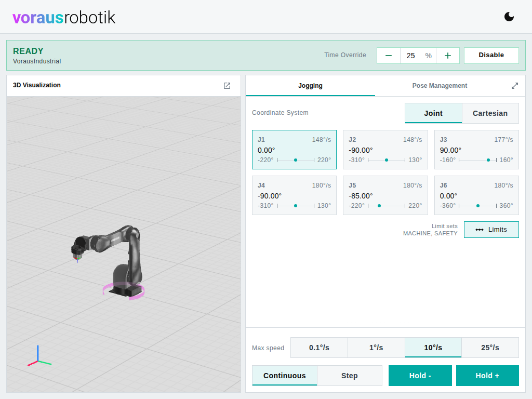Decrease time override with the minus button

pyautogui.click(x=389, y=56)
